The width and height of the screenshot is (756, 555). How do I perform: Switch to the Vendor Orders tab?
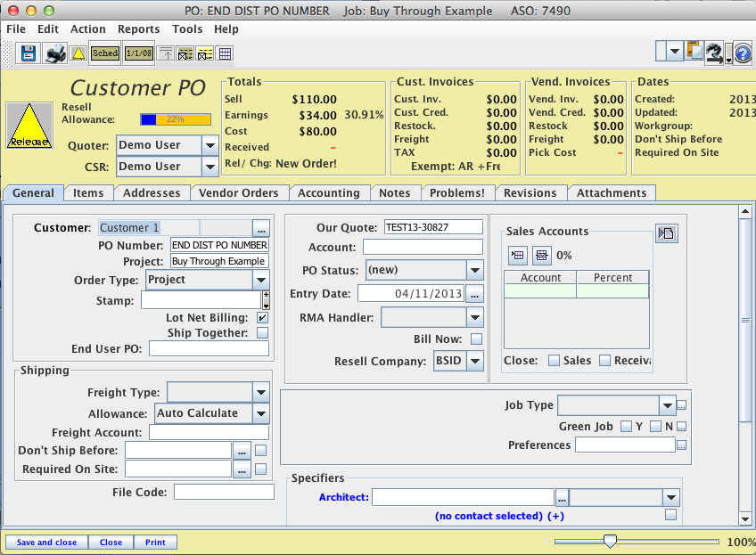(x=238, y=192)
